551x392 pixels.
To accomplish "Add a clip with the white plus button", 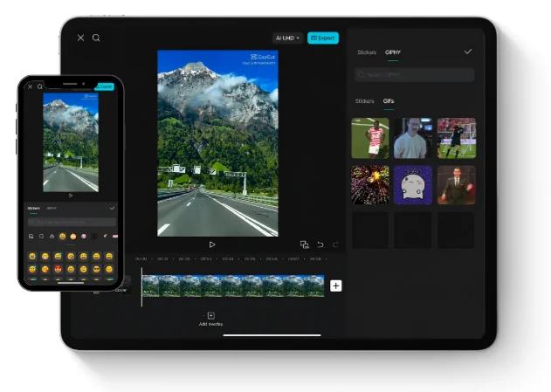I will coord(335,285).
